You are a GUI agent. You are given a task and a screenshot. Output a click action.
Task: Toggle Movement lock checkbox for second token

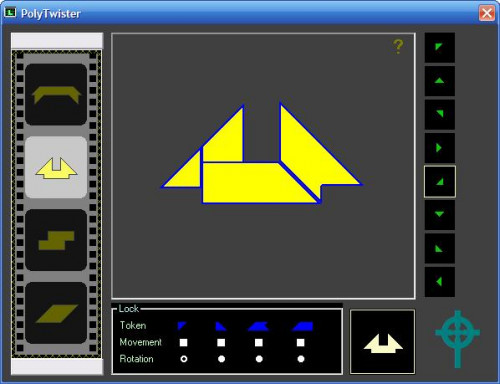click(x=221, y=343)
